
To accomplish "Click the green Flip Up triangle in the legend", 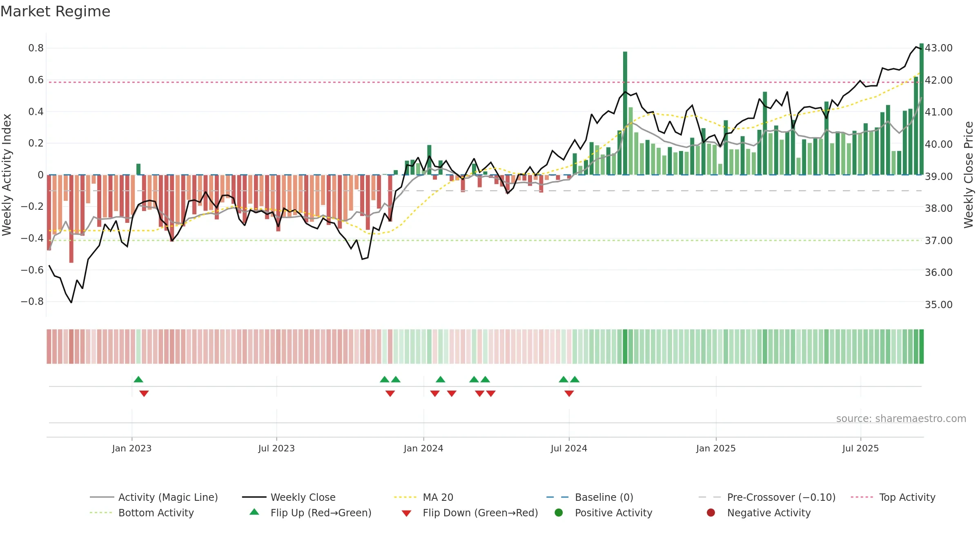I will pyautogui.click(x=254, y=512).
